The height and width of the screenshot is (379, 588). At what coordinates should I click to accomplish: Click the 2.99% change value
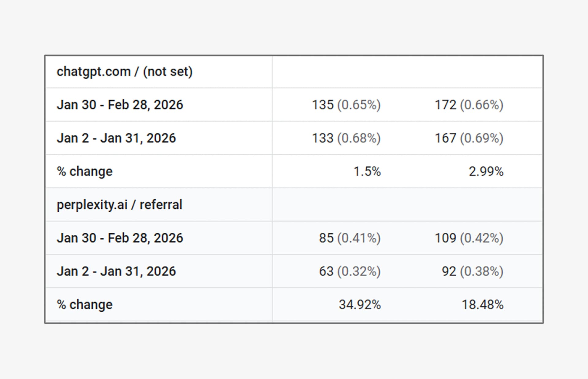point(486,172)
